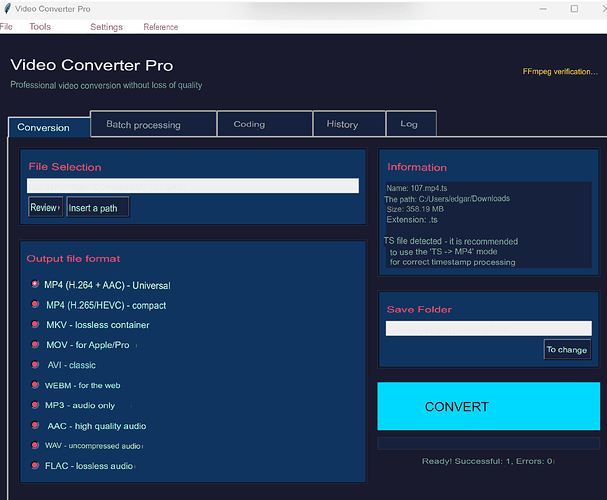Open the Tools menu
The width and height of the screenshot is (607, 500).
tap(40, 27)
